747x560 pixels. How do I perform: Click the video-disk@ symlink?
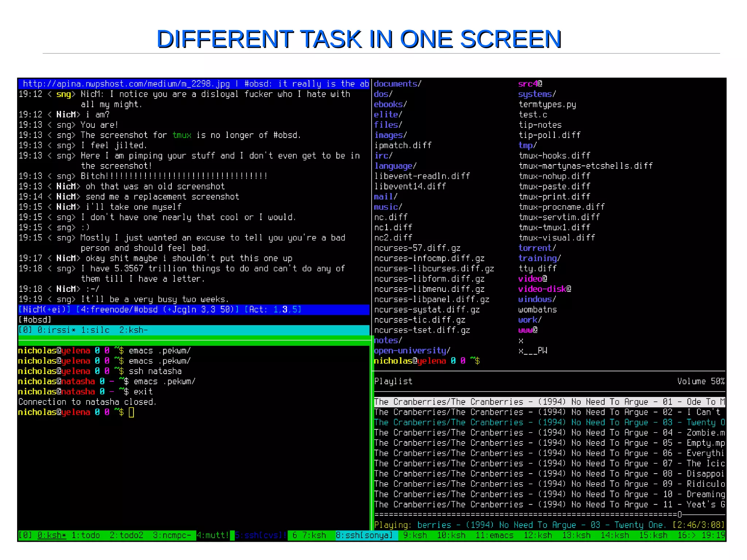pyautogui.click(x=545, y=289)
